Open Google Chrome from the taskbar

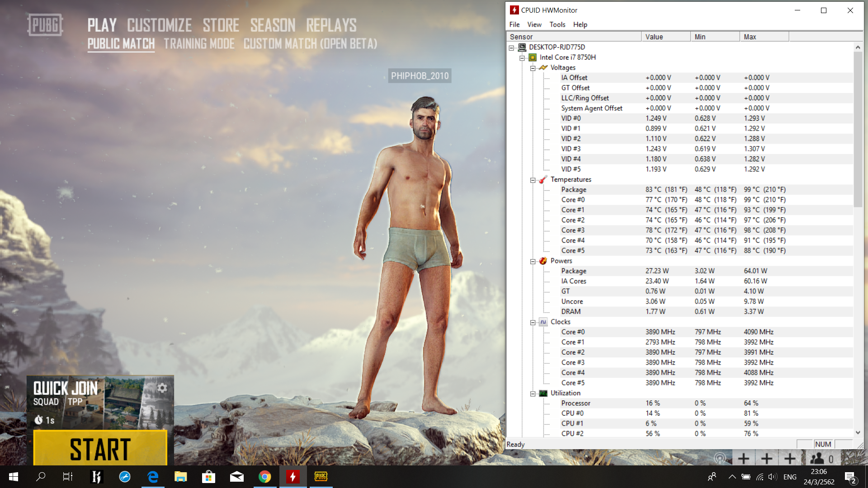click(x=264, y=477)
